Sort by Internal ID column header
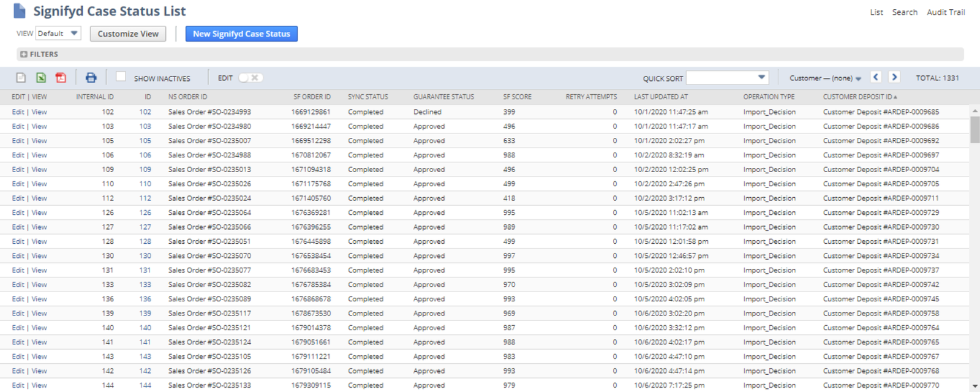The height and width of the screenshot is (392, 980). click(95, 97)
